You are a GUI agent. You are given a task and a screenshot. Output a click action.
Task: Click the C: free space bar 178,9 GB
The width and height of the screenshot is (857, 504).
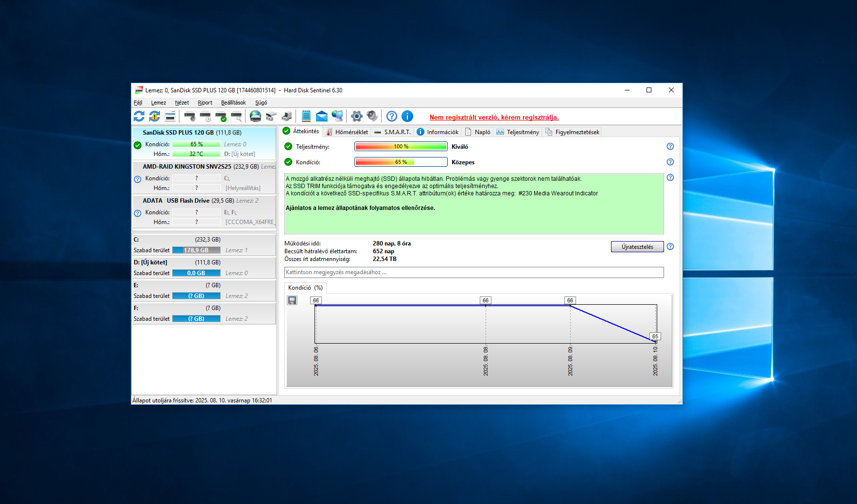click(196, 250)
